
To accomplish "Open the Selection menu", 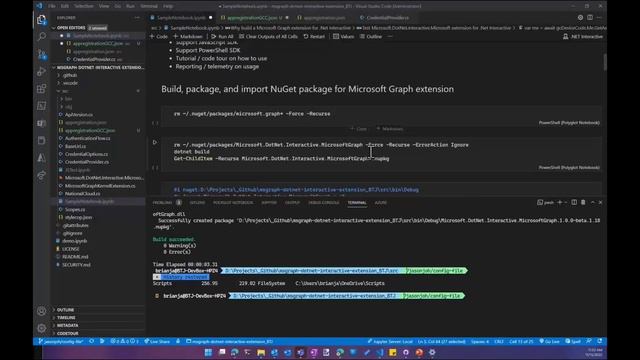I will click(x=84, y=6).
